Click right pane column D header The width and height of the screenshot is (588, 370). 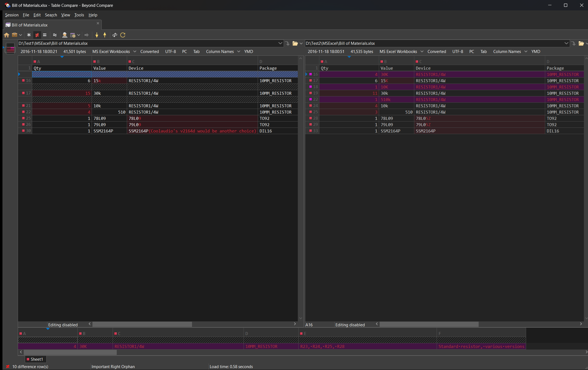[565, 62]
